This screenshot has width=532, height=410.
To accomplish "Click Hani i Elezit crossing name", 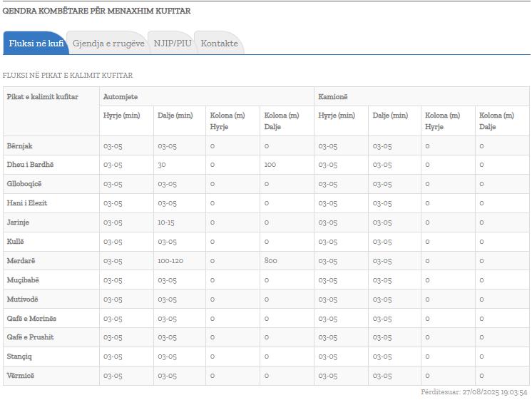I will pyautogui.click(x=27, y=203).
